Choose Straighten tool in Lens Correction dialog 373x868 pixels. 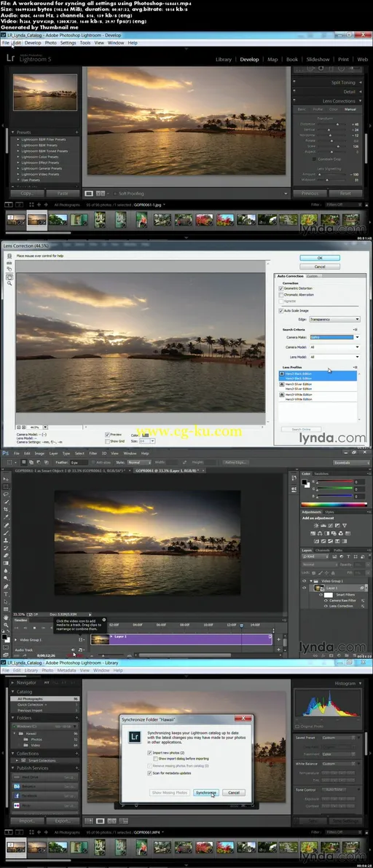click(x=9, y=262)
